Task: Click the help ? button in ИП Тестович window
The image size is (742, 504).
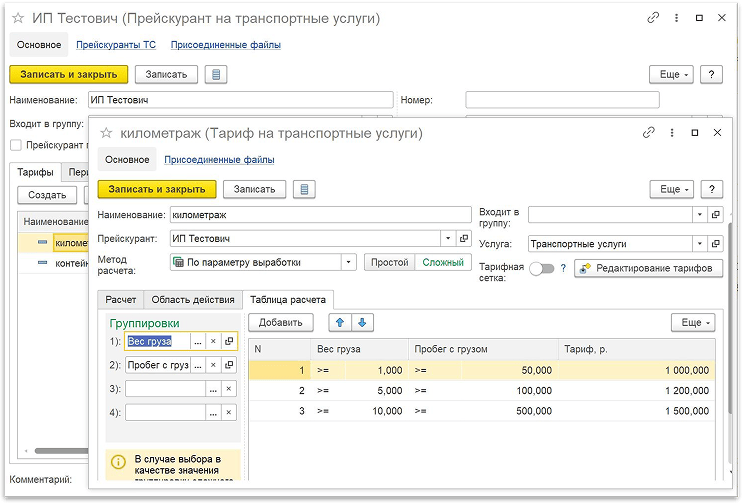Action: (x=711, y=75)
